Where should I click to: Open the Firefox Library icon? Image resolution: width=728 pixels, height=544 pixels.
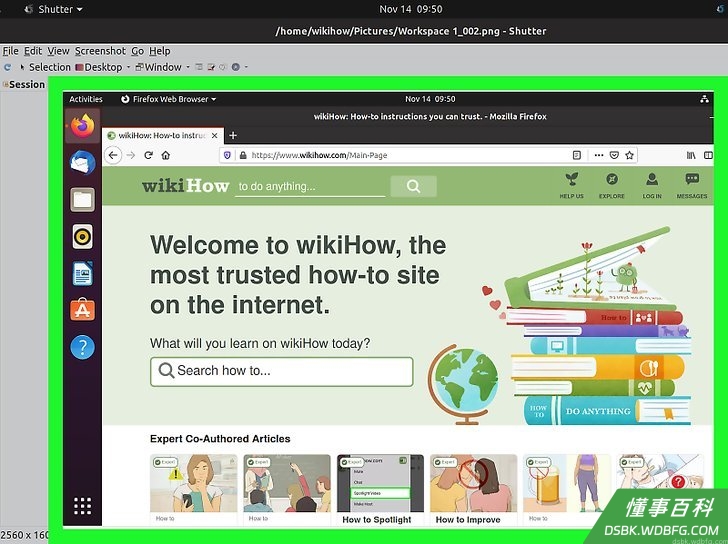click(691, 155)
